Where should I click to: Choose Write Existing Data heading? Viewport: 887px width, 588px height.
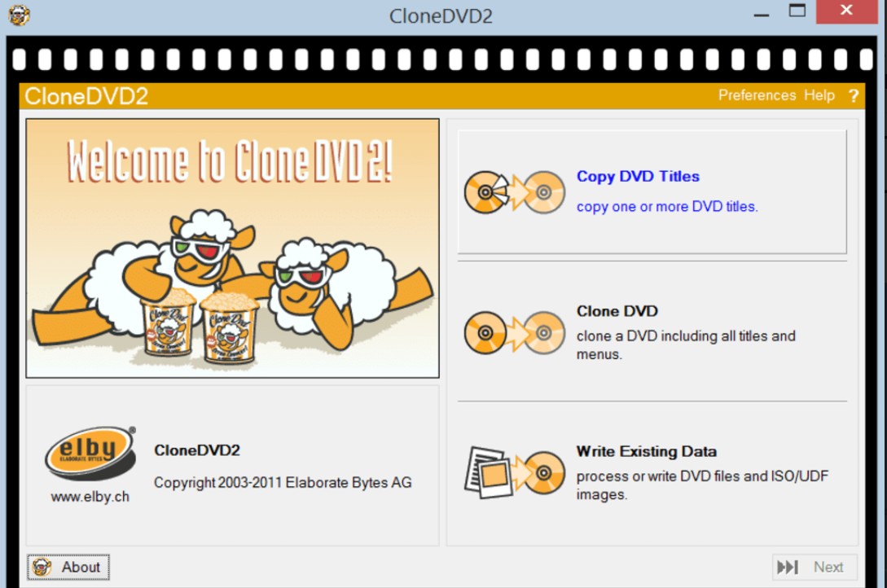click(647, 451)
